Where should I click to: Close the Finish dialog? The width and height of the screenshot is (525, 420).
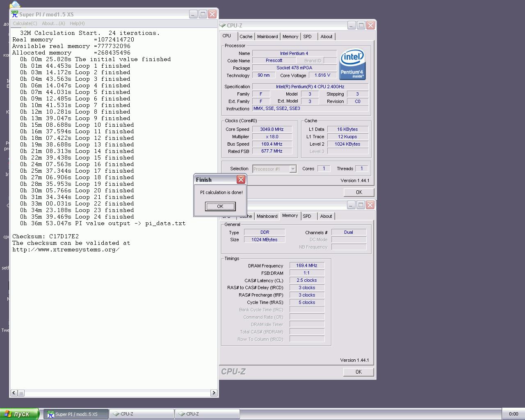click(241, 179)
